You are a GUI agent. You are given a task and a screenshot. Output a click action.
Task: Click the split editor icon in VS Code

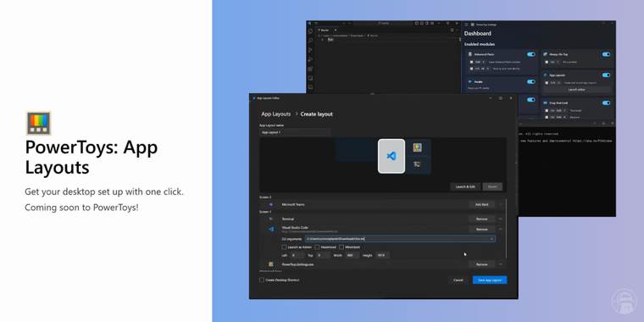pyautogui.click(x=452, y=30)
